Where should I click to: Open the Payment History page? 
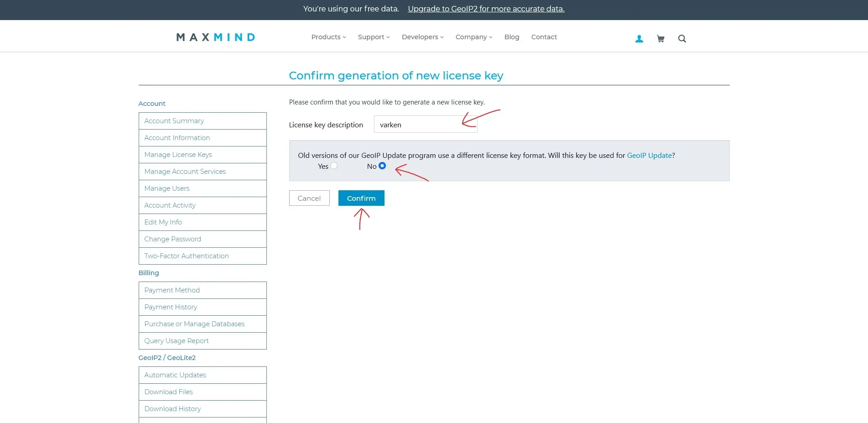tap(171, 307)
